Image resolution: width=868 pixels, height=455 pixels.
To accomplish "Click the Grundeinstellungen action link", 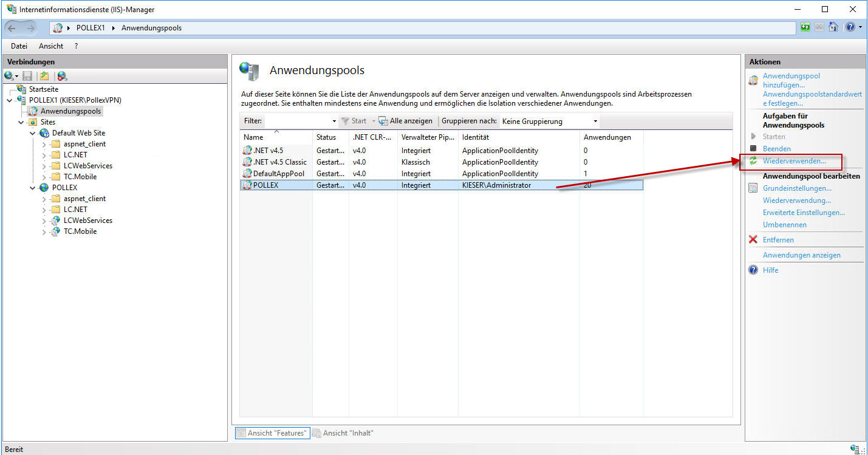I will click(797, 188).
